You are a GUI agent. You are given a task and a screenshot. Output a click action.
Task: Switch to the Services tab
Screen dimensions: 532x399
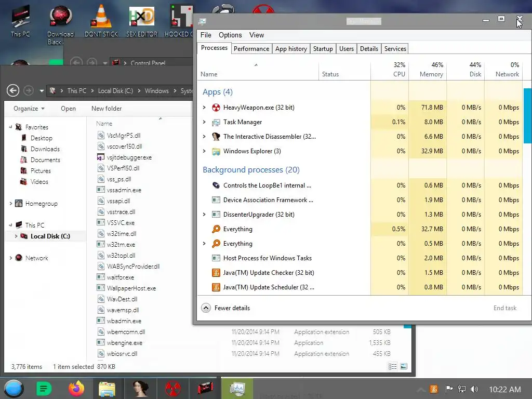395,49
